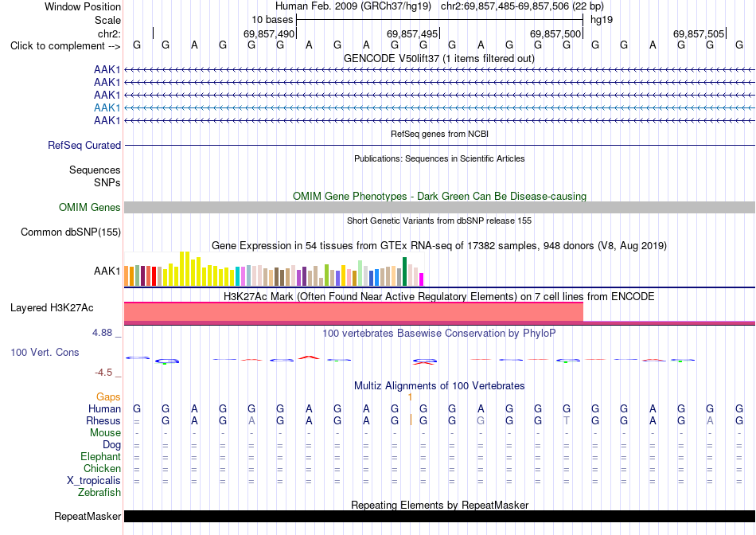The width and height of the screenshot is (756, 535).
Task: Select the 100 Vert. Cons track label
Action: click(x=45, y=352)
